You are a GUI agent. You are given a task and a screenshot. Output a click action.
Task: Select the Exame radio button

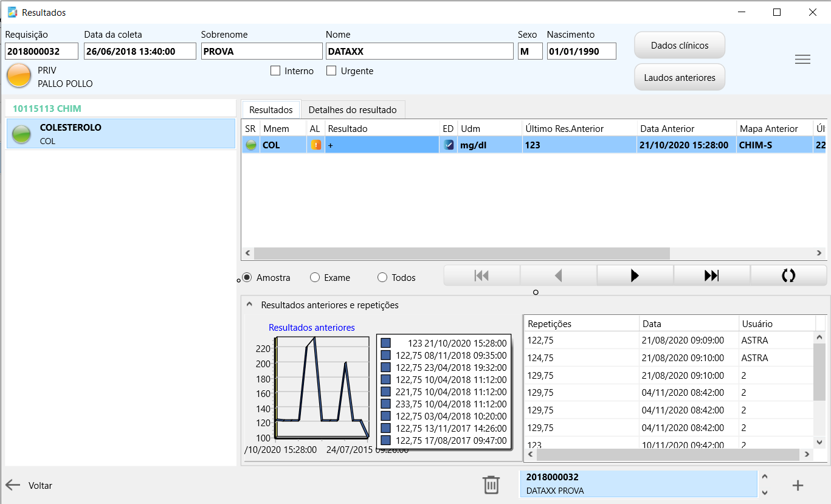pyautogui.click(x=315, y=278)
